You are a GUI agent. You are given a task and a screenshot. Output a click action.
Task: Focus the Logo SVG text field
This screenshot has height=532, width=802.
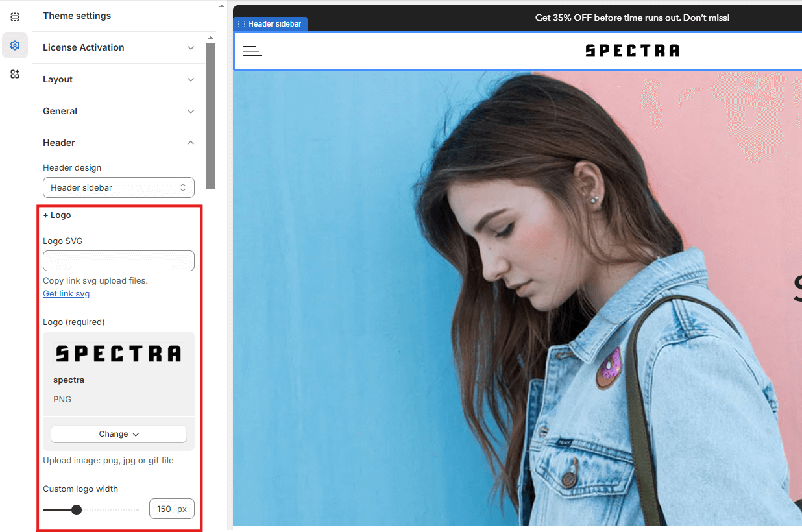[119, 261]
